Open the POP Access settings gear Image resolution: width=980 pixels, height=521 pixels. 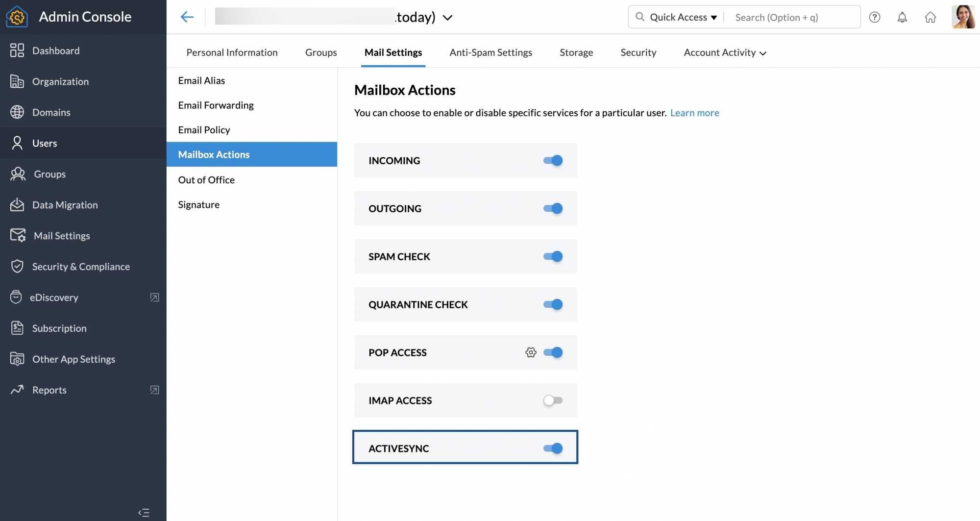click(x=531, y=352)
